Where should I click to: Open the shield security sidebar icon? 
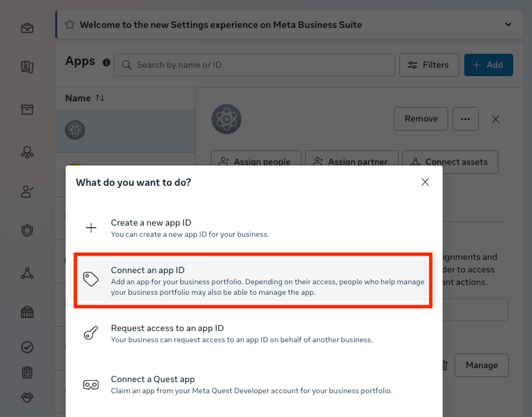[x=27, y=231]
